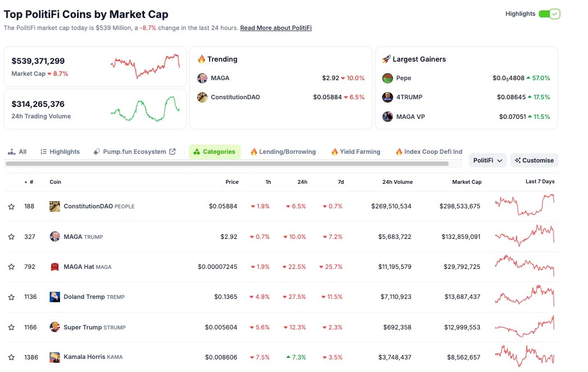Open the Customise options
588x372 pixels.
coord(534,160)
